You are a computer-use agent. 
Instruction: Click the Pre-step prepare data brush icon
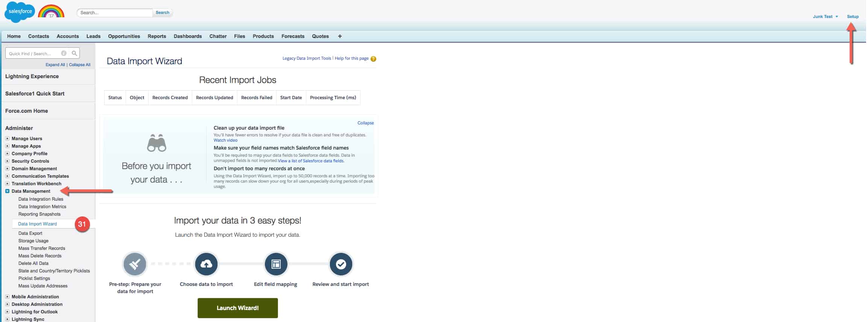(135, 264)
